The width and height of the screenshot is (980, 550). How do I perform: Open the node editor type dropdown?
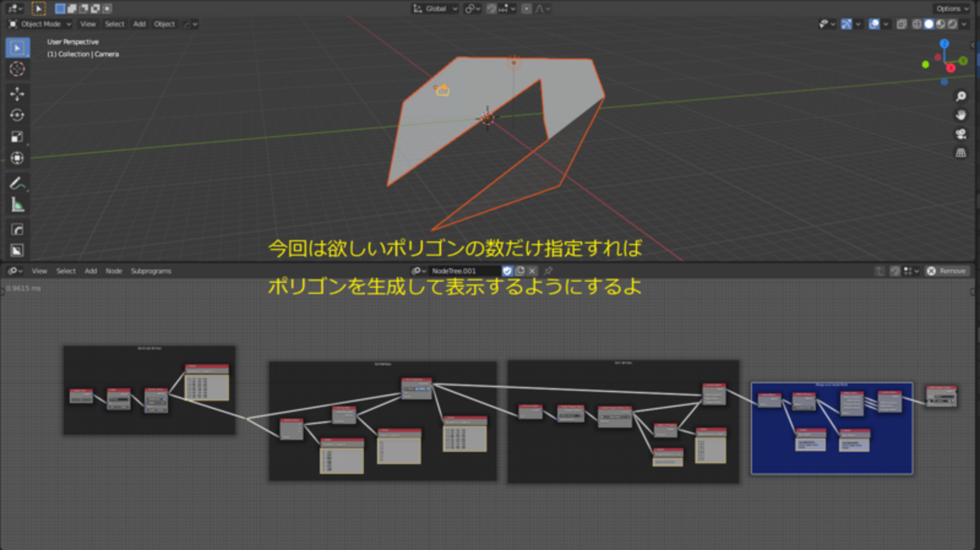click(15, 271)
